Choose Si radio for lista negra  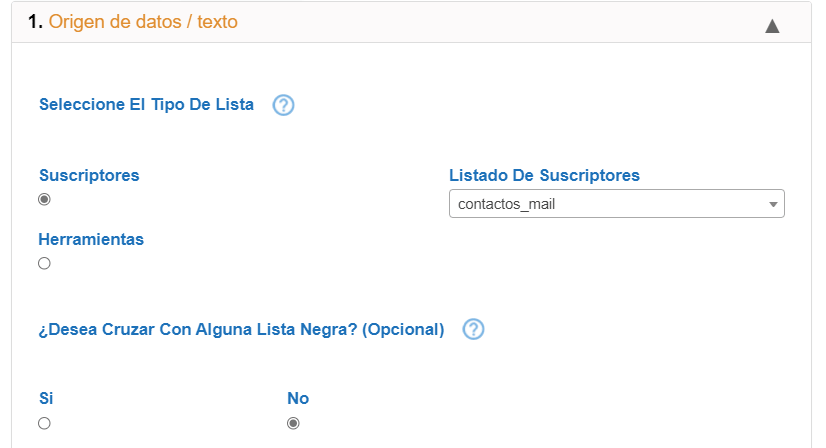tap(44, 423)
